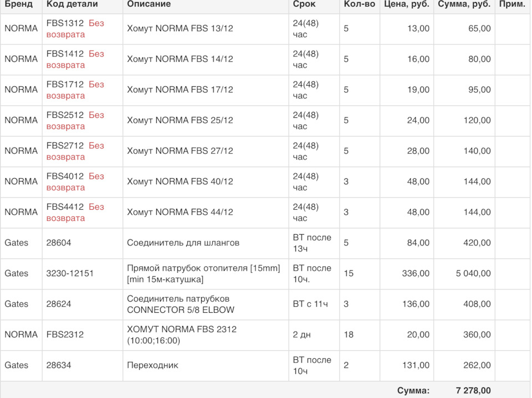Select the "Переходник" row description
532x398 pixels.
pyautogui.click(x=152, y=365)
